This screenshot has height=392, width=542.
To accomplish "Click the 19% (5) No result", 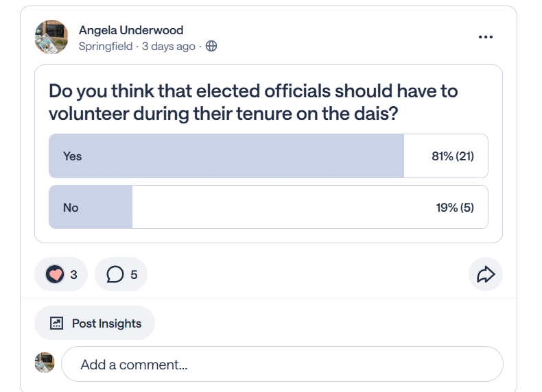I will [454, 207].
